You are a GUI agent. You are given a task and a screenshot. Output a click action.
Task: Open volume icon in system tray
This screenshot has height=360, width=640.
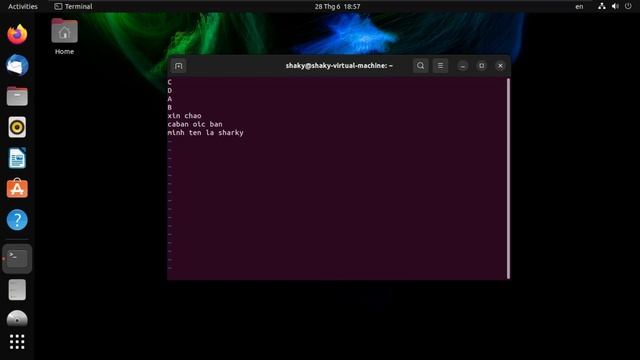(615, 7)
